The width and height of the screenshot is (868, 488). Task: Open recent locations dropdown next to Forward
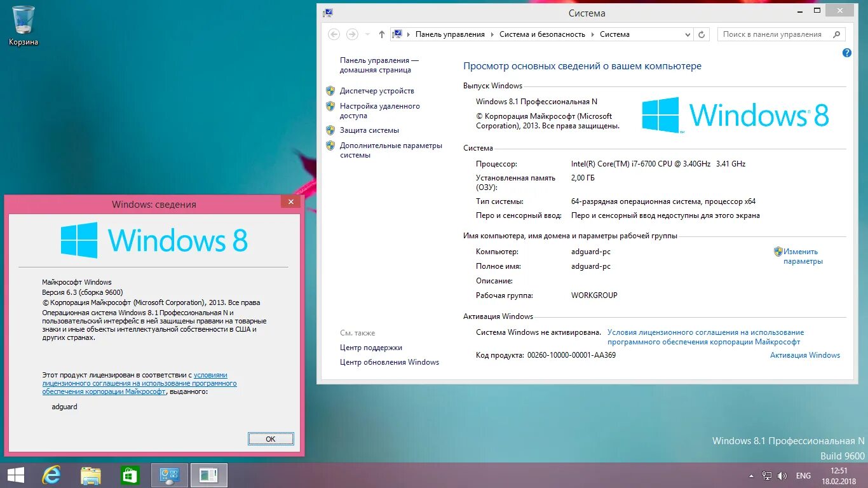click(367, 34)
